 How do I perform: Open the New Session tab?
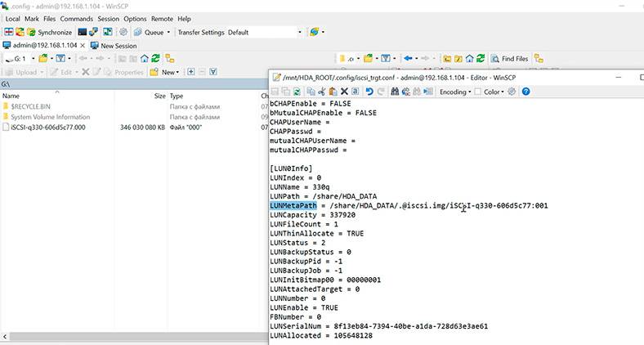click(114, 46)
